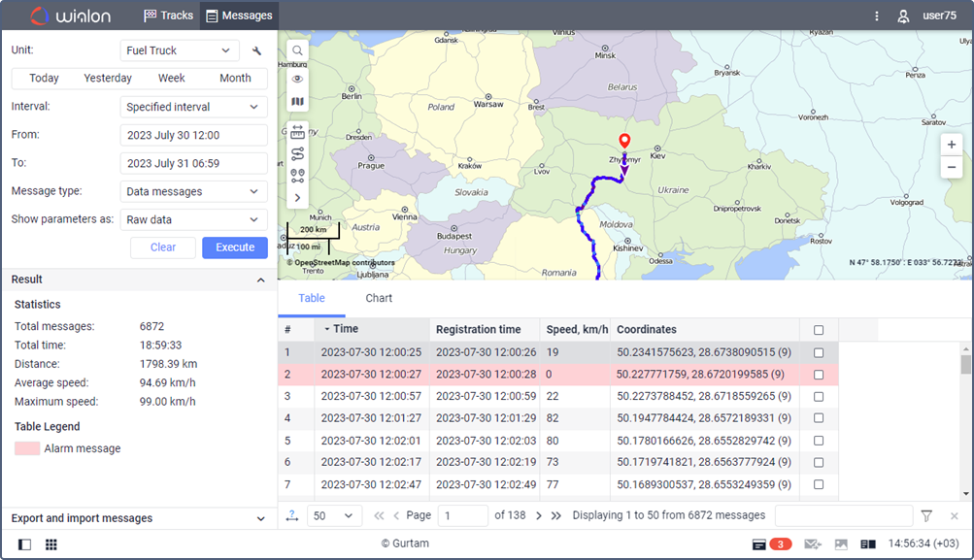The height and width of the screenshot is (560, 974).
Task: Open the Message type dropdown
Action: (193, 191)
